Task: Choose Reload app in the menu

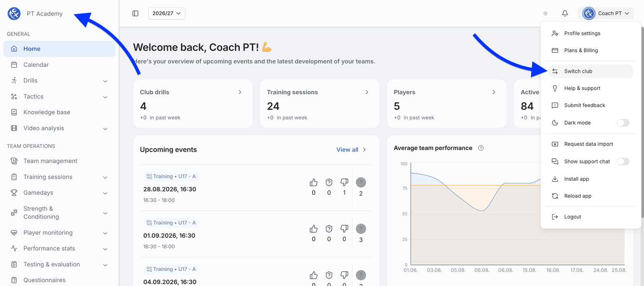Action: pyautogui.click(x=591, y=196)
